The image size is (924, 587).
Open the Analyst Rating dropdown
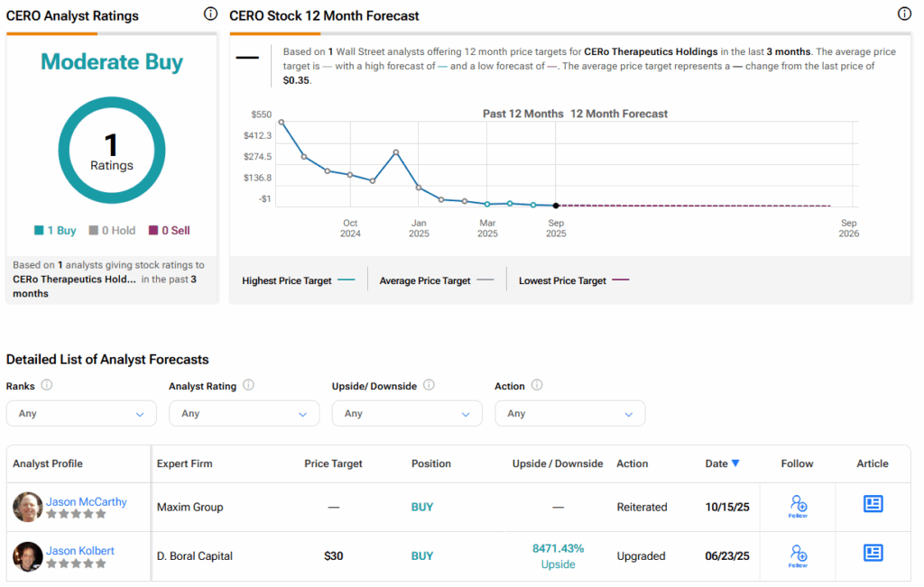[x=244, y=414]
